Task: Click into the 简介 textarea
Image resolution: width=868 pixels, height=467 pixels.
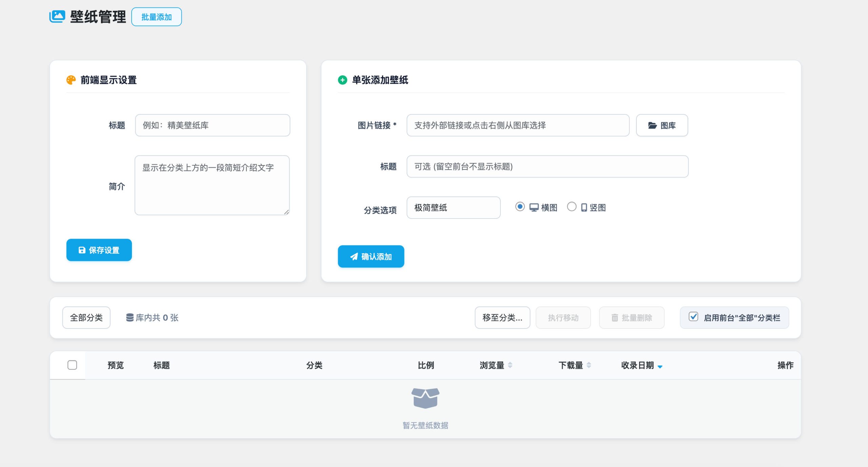Action: (212, 185)
